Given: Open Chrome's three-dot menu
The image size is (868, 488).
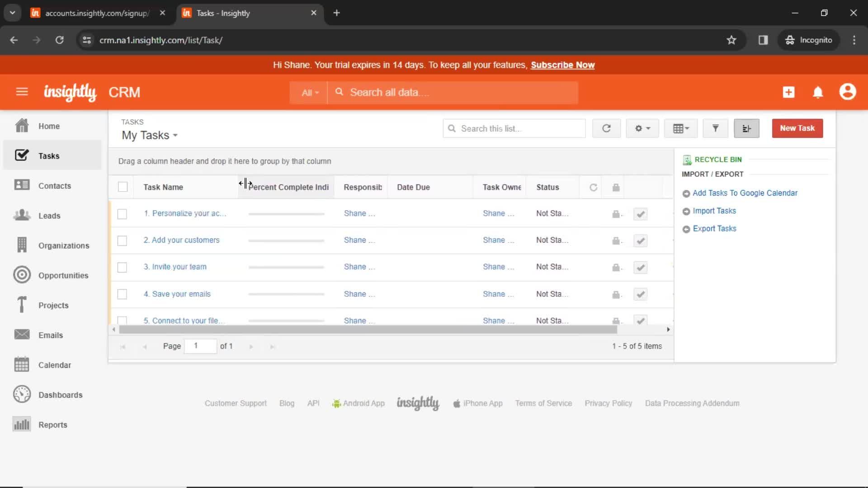Looking at the screenshot, I should point(854,40).
